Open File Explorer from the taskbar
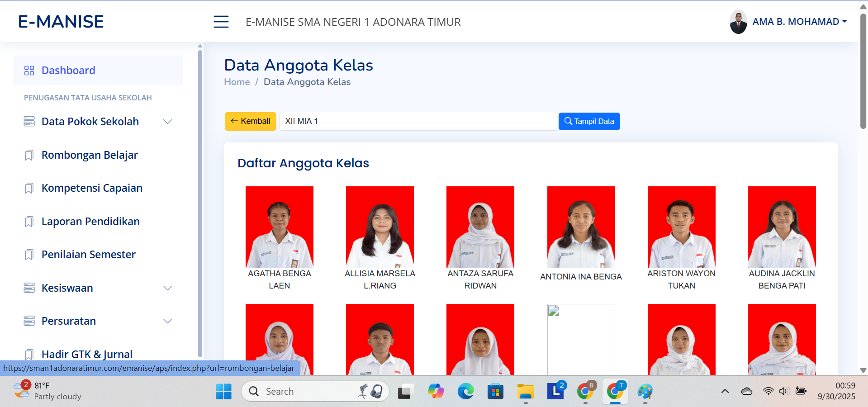 click(x=525, y=391)
